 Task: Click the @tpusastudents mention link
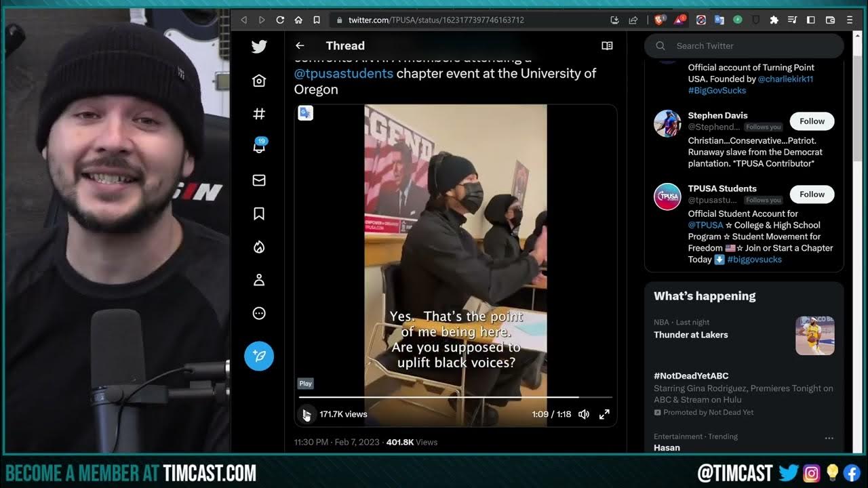tap(343, 73)
